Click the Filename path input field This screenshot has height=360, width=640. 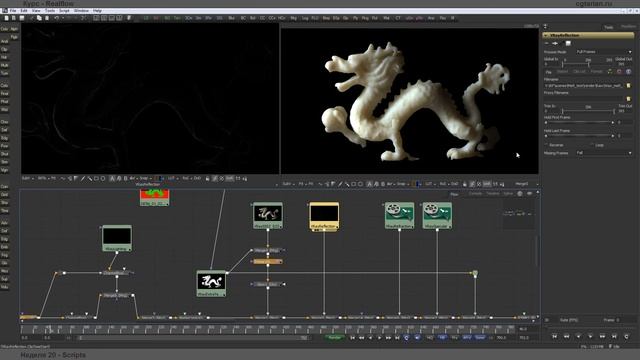pos(584,86)
